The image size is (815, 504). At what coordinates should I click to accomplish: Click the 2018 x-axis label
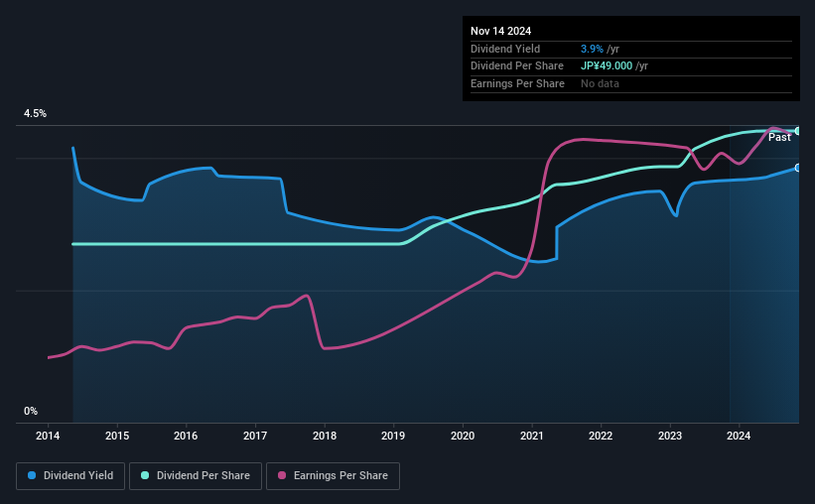(x=325, y=436)
